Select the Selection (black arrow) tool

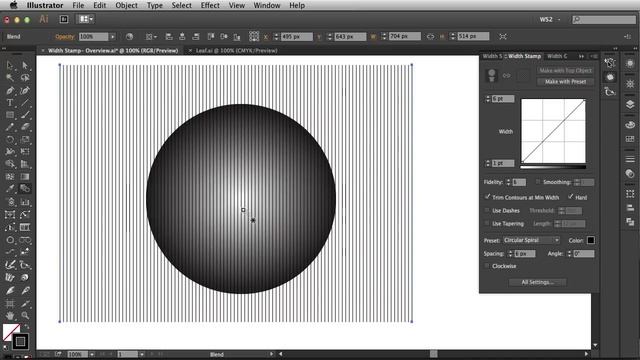coord(10,65)
